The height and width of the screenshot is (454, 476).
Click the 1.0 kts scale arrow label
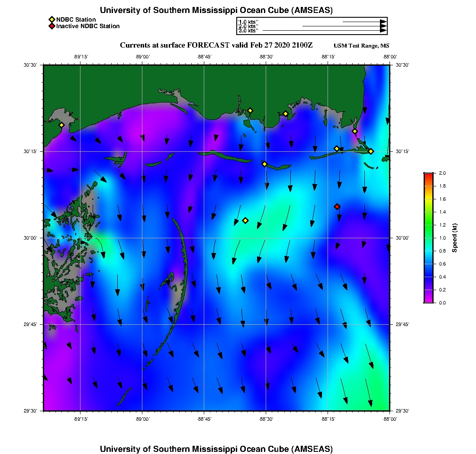coord(248,22)
